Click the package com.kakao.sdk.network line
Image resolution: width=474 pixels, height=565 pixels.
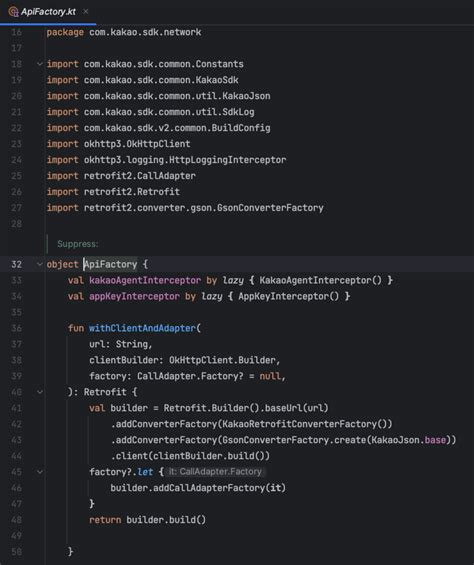(124, 32)
